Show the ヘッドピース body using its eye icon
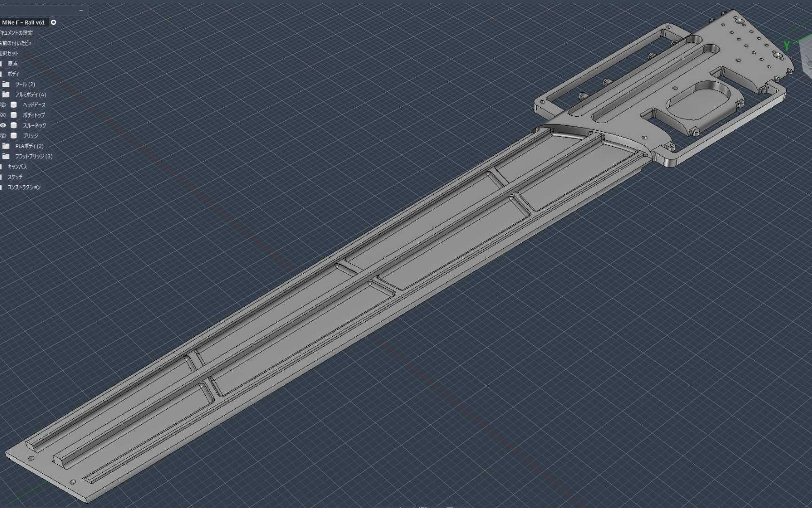This screenshot has height=508, width=812. pos(3,105)
